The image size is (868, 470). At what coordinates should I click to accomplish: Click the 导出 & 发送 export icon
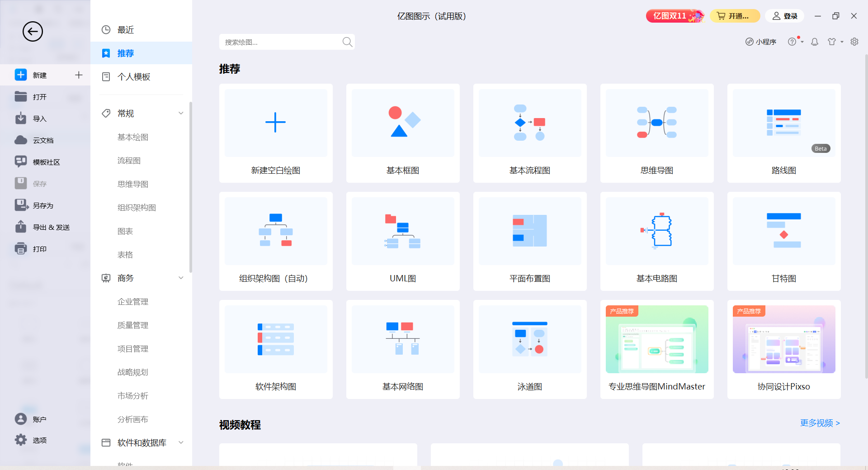pyautogui.click(x=21, y=227)
